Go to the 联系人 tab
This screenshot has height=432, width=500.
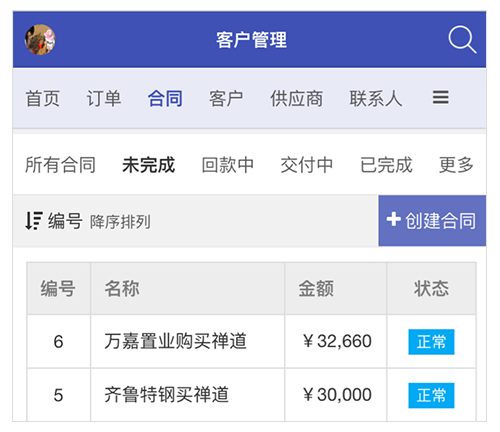376,99
